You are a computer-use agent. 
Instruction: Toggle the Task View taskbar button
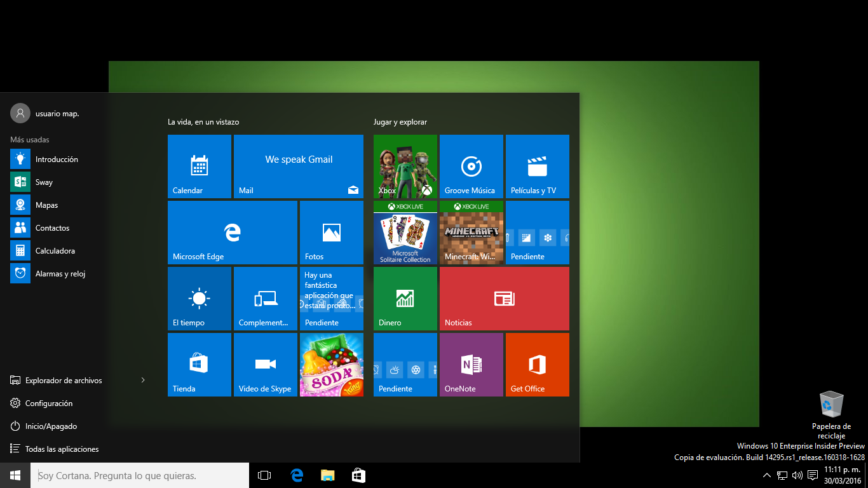[x=264, y=475]
